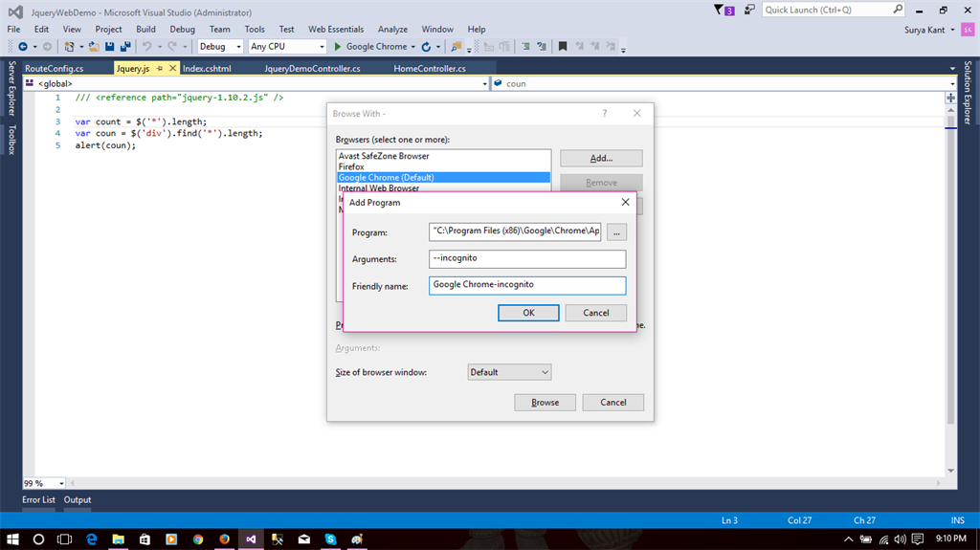
Task: Open Microsoft Edge from the taskbar
Action: (92, 539)
